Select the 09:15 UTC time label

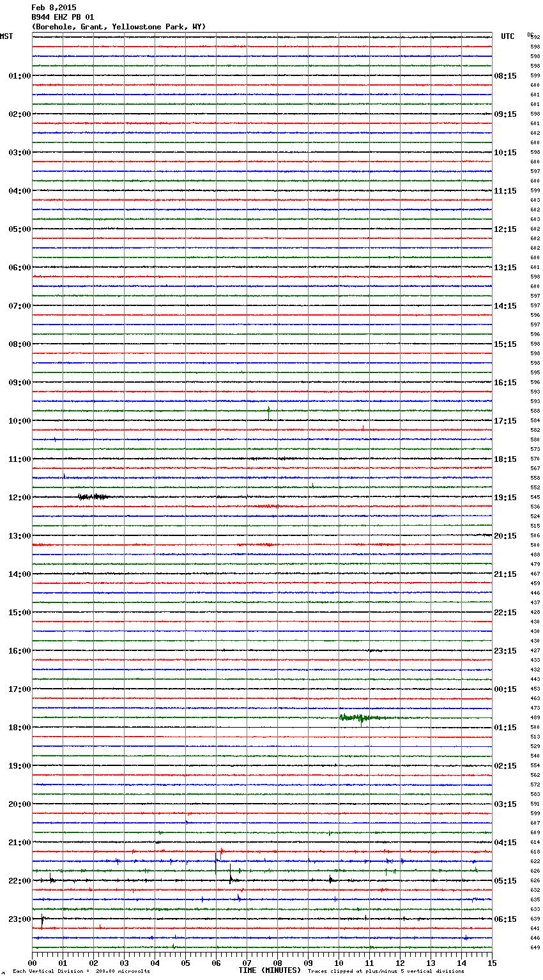click(x=505, y=114)
